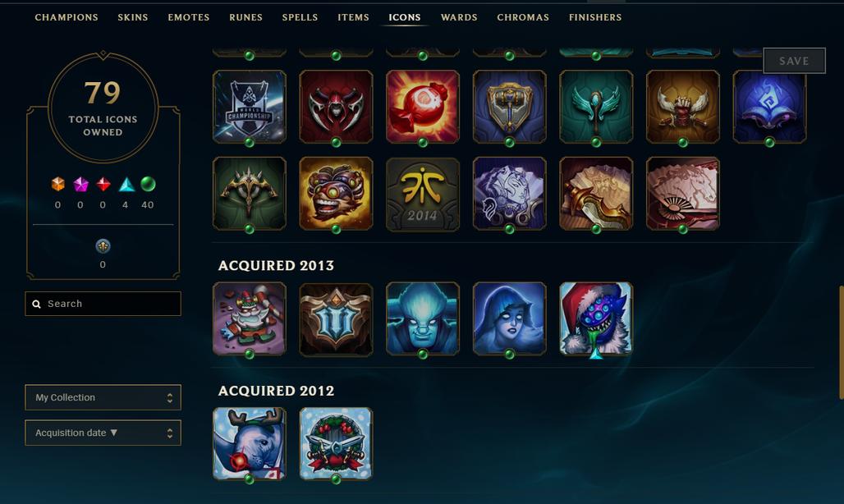Click the vertical scrollbar thumb

click(x=842, y=342)
